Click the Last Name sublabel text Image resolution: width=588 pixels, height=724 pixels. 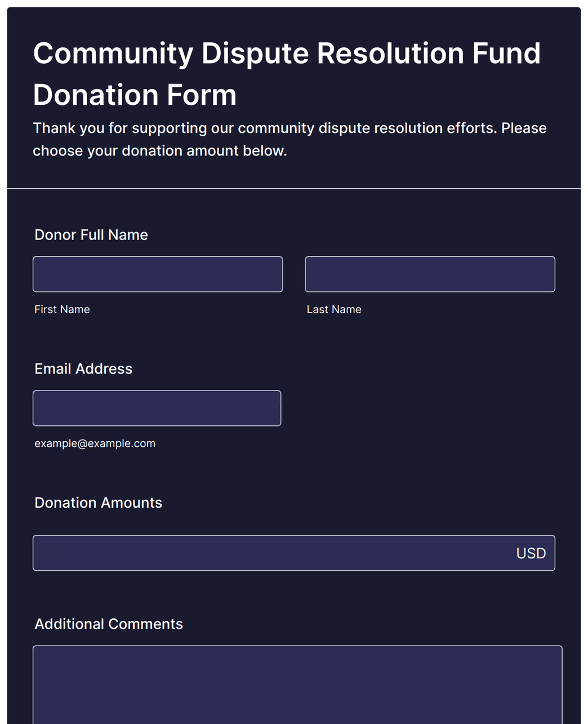click(x=334, y=309)
